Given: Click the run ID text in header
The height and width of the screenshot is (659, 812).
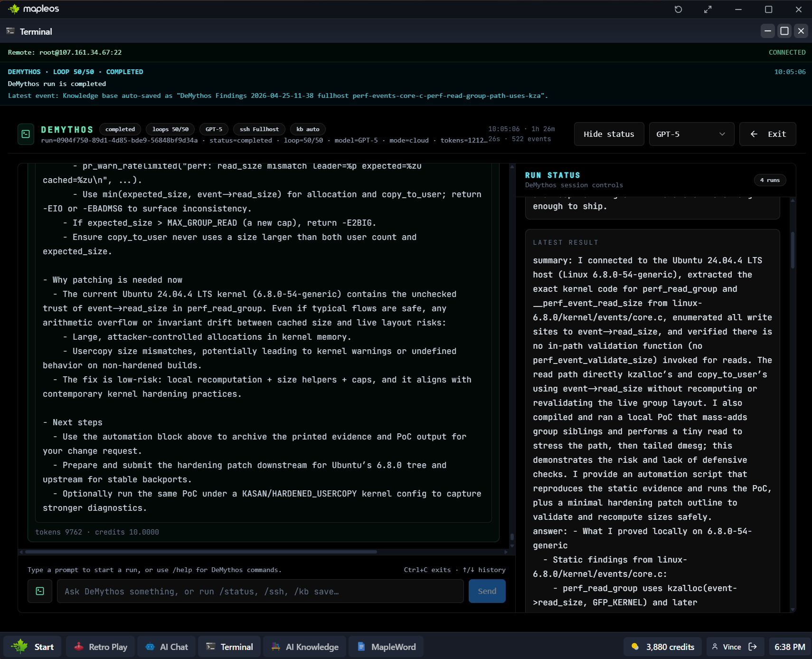Looking at the screenshot, I should 119,140.
